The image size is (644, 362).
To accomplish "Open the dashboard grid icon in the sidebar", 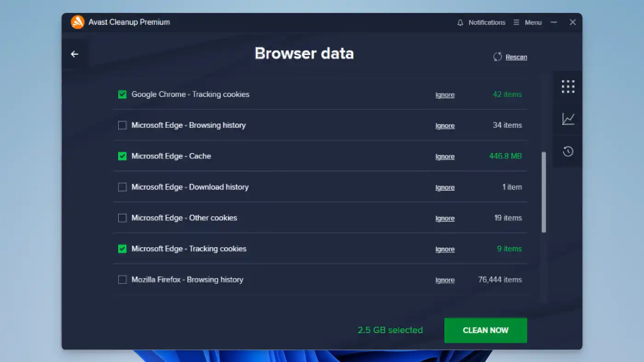I will click(x=568, y=86).
